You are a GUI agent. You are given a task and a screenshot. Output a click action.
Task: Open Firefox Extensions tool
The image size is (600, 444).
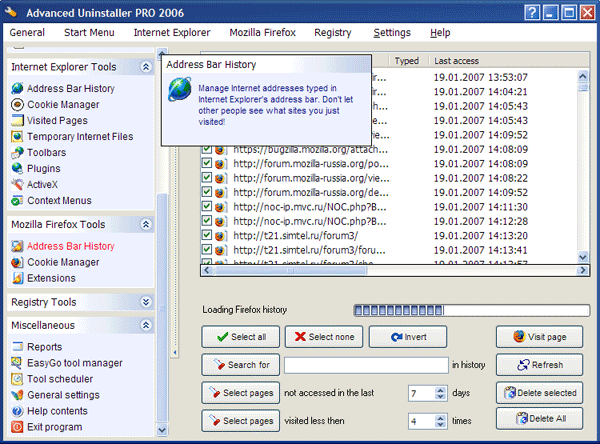pyautogui.click(x=51, y=278)
